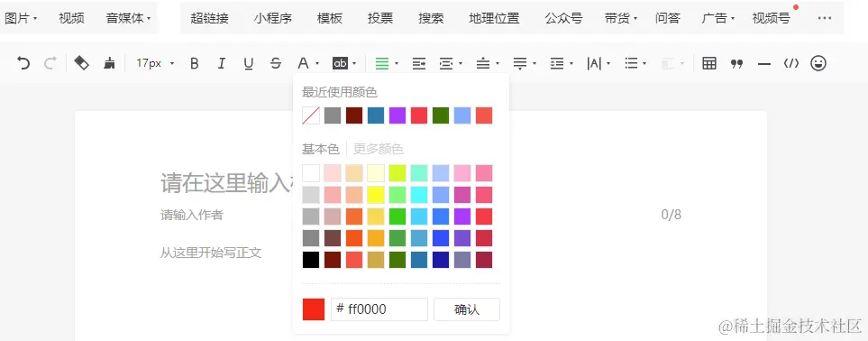This screenshot has height=341, width=868.
Task: Open the 广告 dropdown menu
Action: tap(718, 18)
